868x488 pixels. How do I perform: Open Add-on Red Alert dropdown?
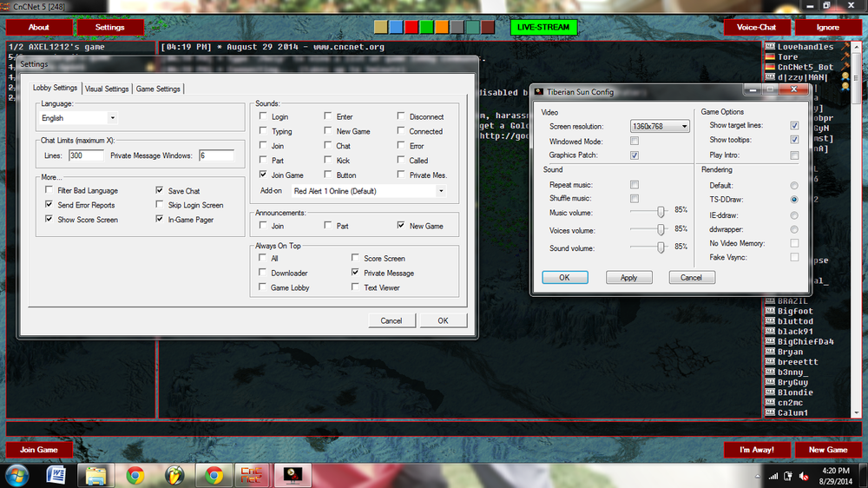coord(369,191)
